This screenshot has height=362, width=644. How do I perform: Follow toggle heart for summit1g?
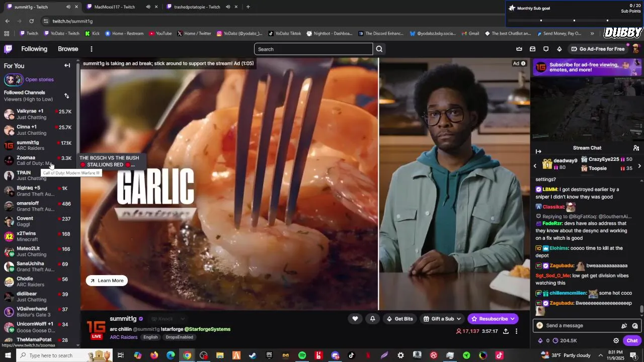coord(355,319)
